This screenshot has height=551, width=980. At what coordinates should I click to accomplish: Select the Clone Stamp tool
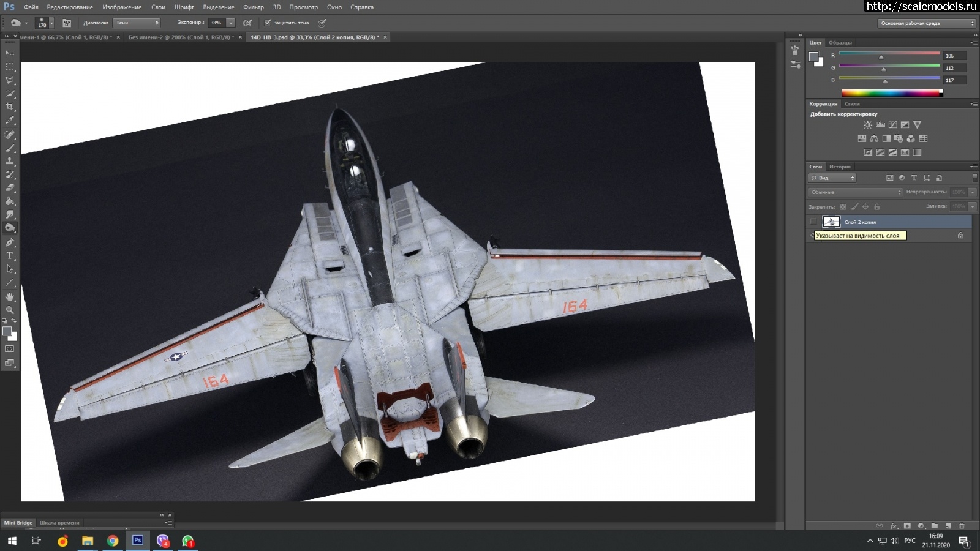coord(10,162)
